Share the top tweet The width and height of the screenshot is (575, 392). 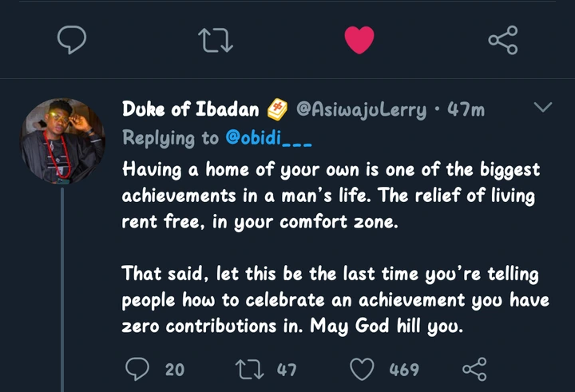[x=502, y=38]
